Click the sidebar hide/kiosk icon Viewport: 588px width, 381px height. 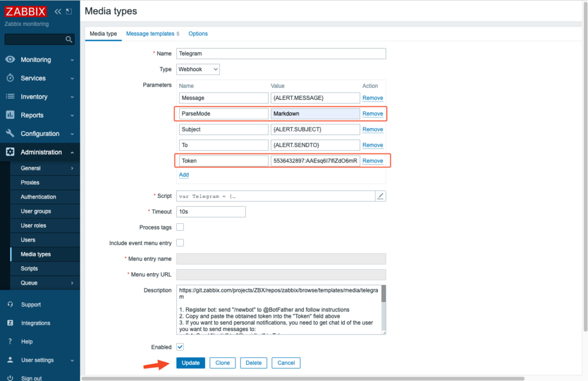(x=69, y=11)
